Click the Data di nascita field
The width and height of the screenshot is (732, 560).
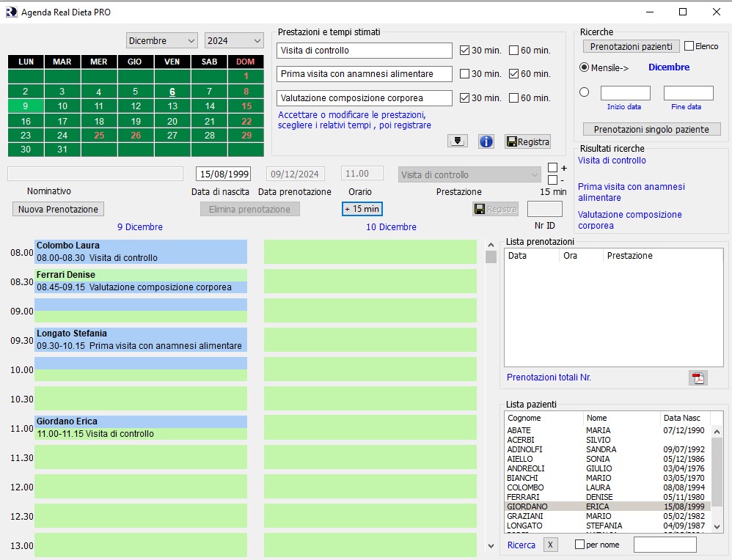coord(223,174)
